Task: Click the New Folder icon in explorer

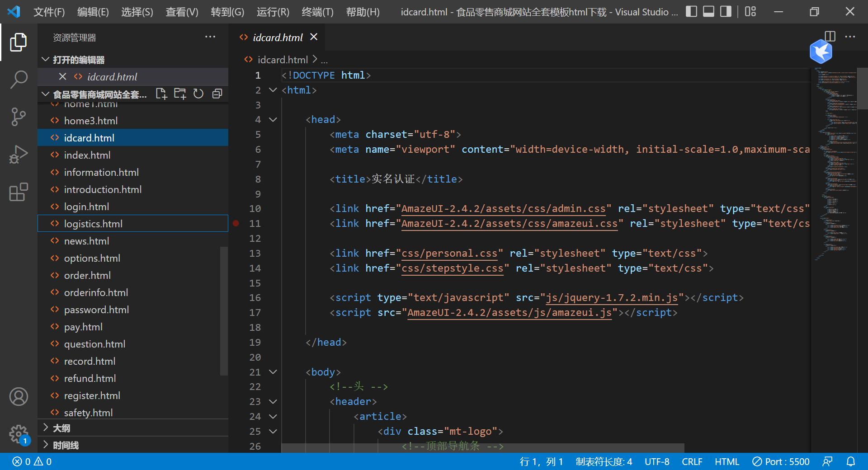Action: click(x=180, y=94)
